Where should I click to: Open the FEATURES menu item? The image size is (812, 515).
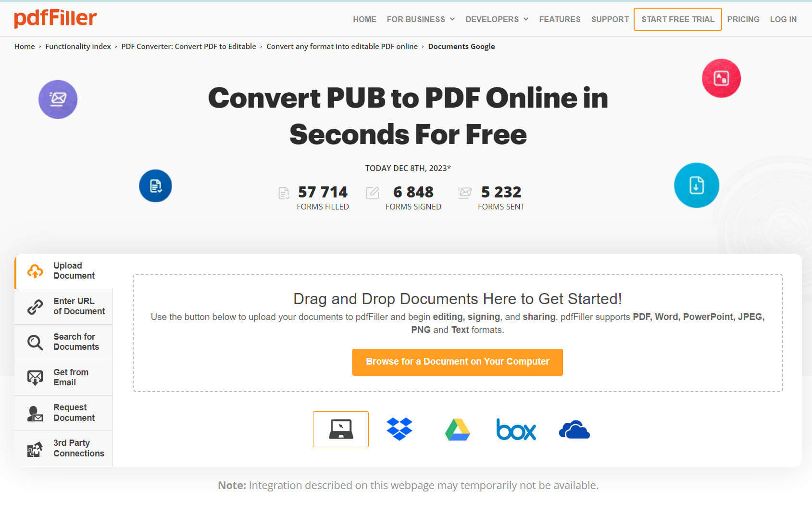pos(559,19)
